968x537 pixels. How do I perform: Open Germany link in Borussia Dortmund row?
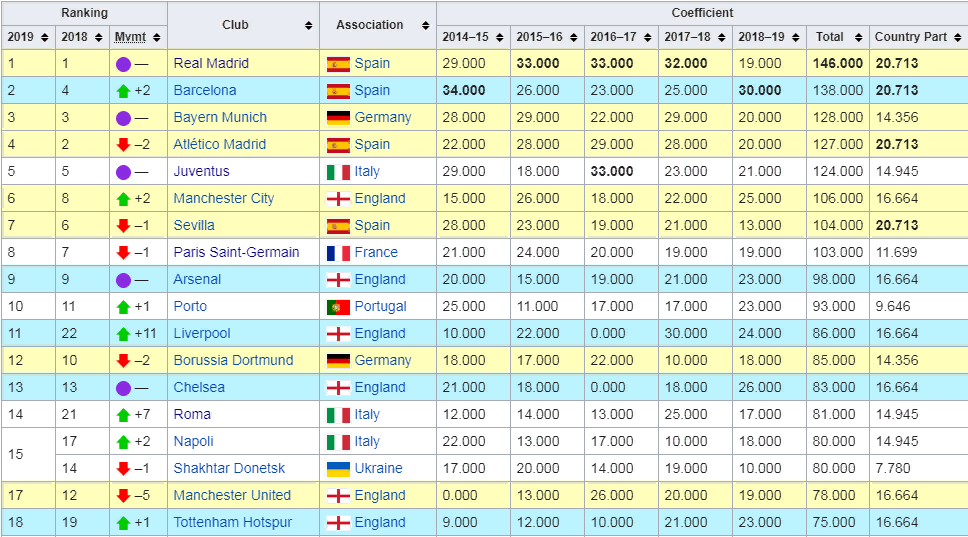point(383,360)
